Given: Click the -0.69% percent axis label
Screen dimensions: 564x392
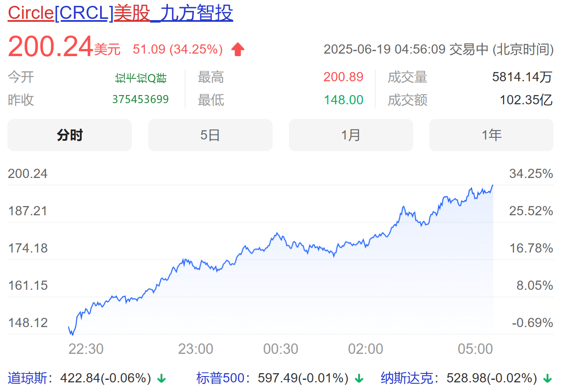Looking at the screenshot, I should click(x=532, y=323).
